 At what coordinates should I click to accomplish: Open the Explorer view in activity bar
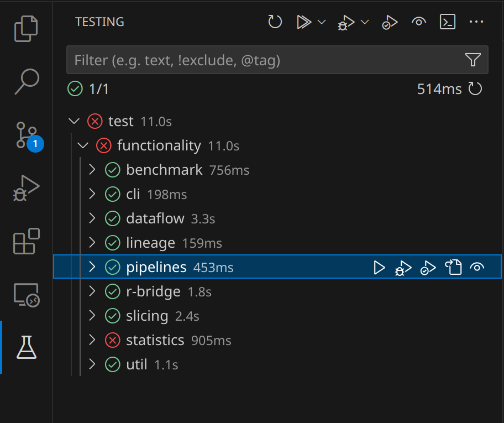pos(27,29)
